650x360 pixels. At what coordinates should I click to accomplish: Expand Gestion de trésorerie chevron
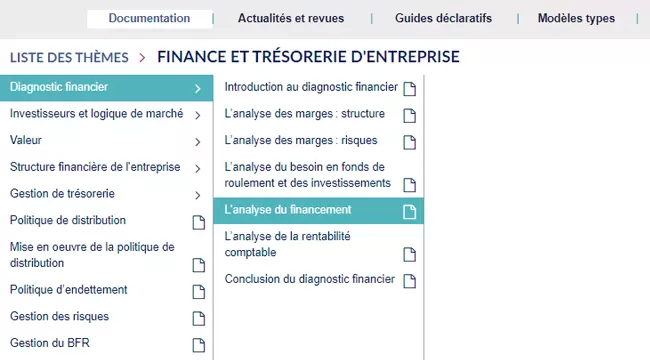(198, 195)
